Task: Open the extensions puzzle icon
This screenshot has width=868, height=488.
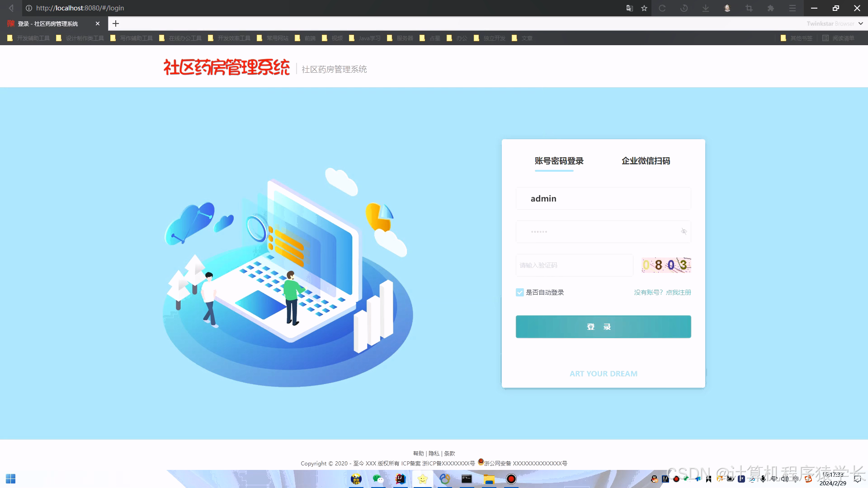Action: pyautogui.click(x=770, y=8)
